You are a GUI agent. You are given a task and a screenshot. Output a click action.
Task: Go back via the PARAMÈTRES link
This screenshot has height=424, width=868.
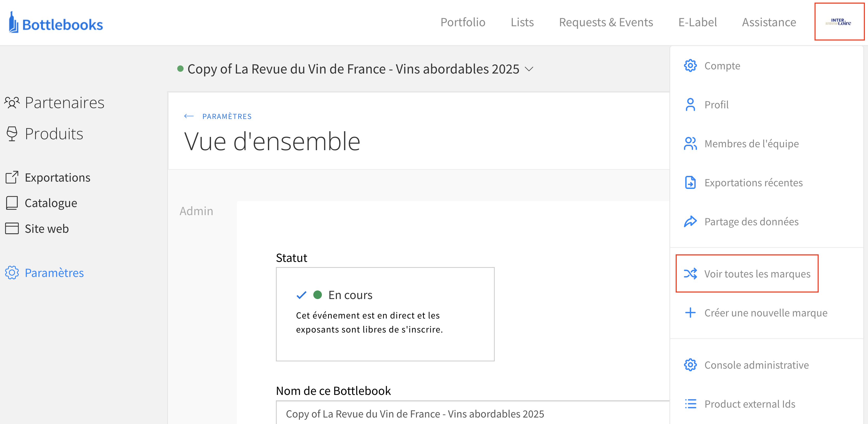click(226, 116)
